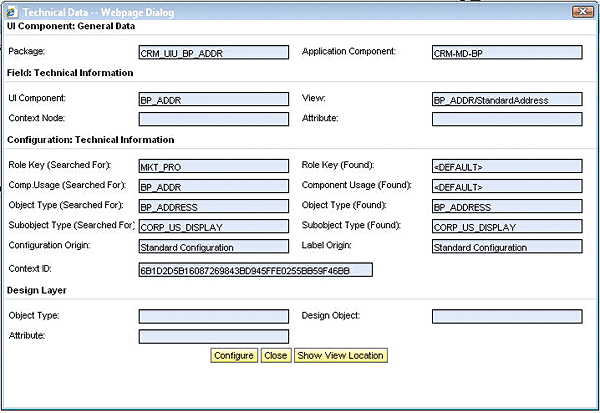Select the Application Component field CRM-MD-BP
600x413 pixels.
point(507,52)
